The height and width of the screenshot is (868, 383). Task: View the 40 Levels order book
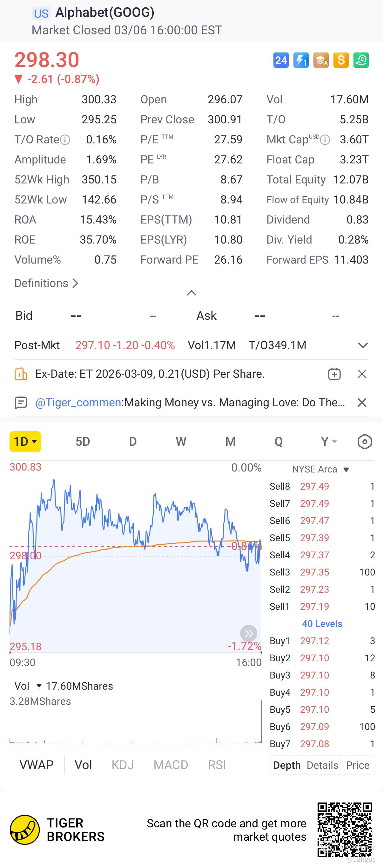click(x=322, y=624)
